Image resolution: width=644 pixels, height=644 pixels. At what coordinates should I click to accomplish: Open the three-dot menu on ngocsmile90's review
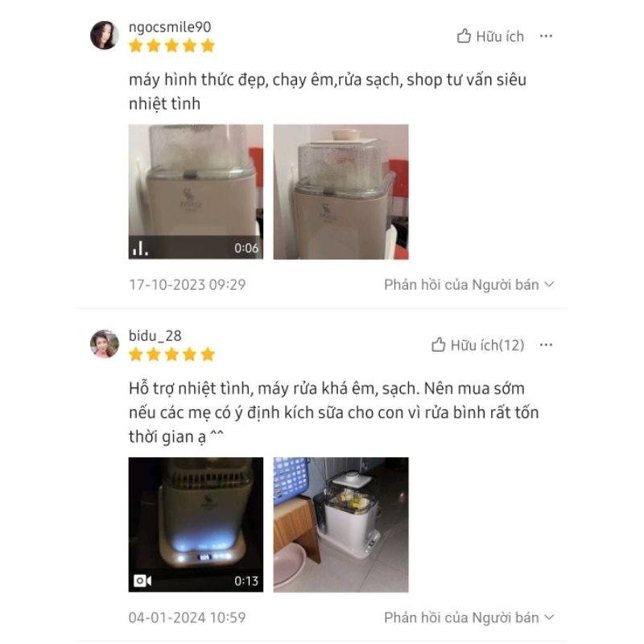coord(546,36)
